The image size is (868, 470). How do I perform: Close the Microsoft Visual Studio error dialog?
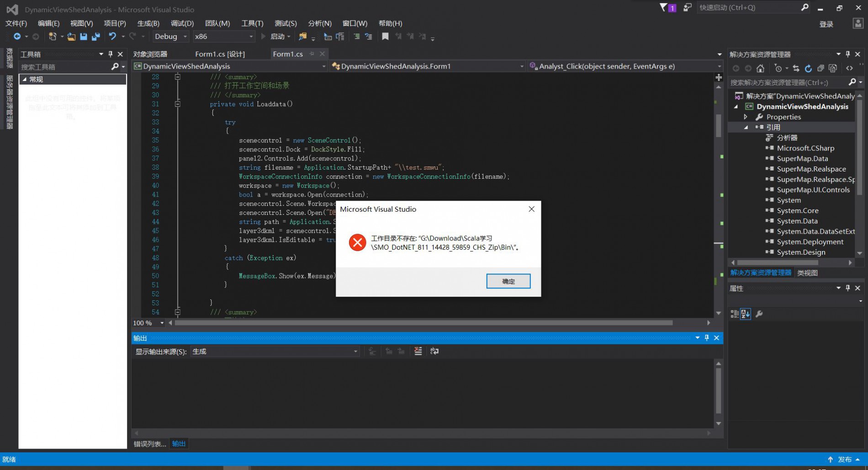pyautogui.click(x=531, y=209)
